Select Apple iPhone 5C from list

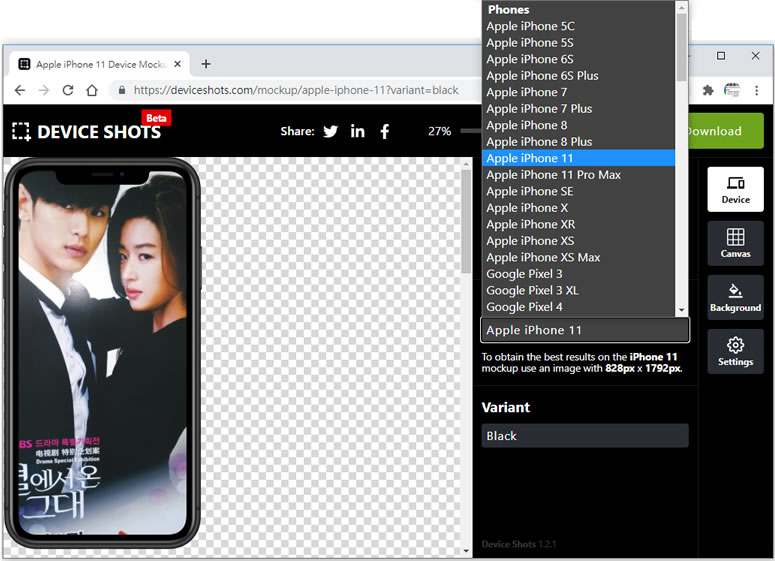(578, 26)
